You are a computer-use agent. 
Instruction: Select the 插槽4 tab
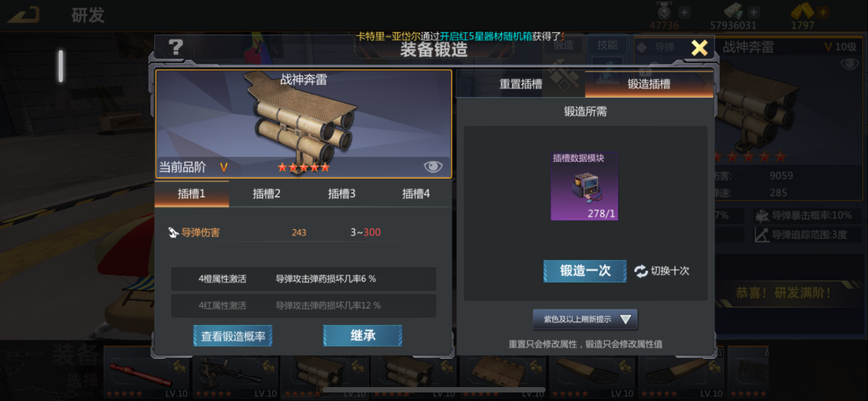coord(416,194)
